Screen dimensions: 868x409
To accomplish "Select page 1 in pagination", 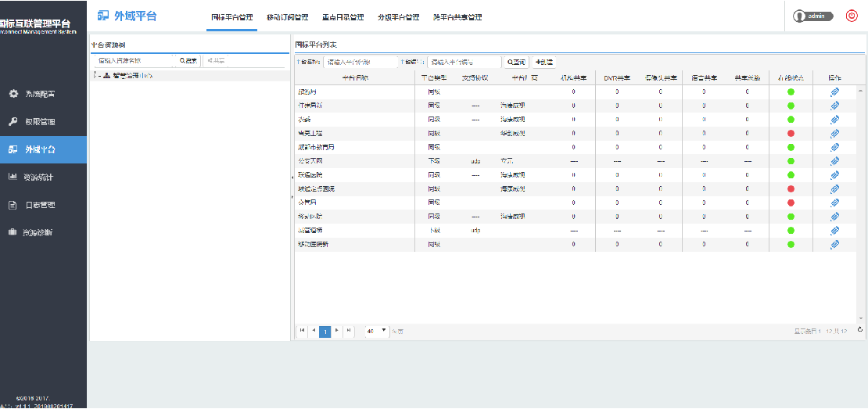I will (325, 332).
